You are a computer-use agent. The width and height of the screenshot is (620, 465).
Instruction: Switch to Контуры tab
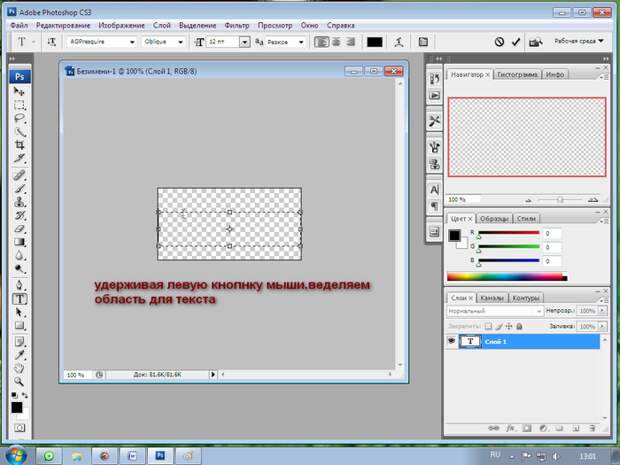point(525,298)
